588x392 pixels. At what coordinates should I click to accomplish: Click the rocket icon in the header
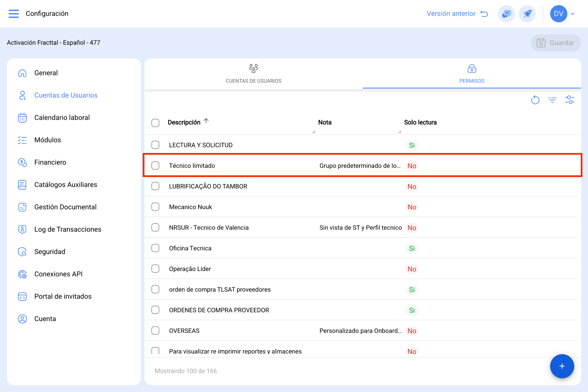click(x=527, y=14)
